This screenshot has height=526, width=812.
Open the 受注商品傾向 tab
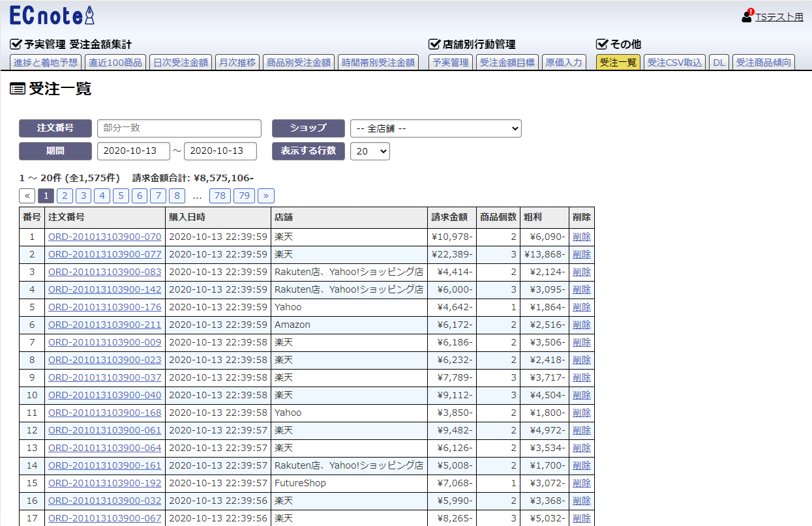pyautogui.click(x=763, y=63)
